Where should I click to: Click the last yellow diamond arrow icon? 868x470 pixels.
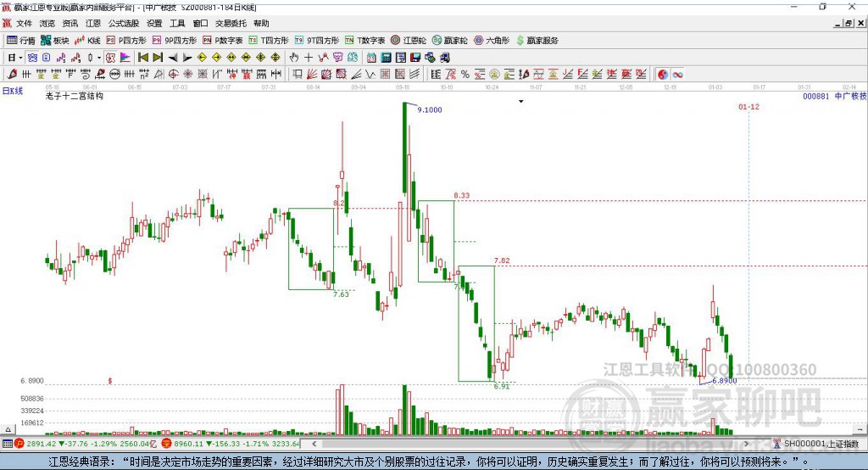pos(275,58)
